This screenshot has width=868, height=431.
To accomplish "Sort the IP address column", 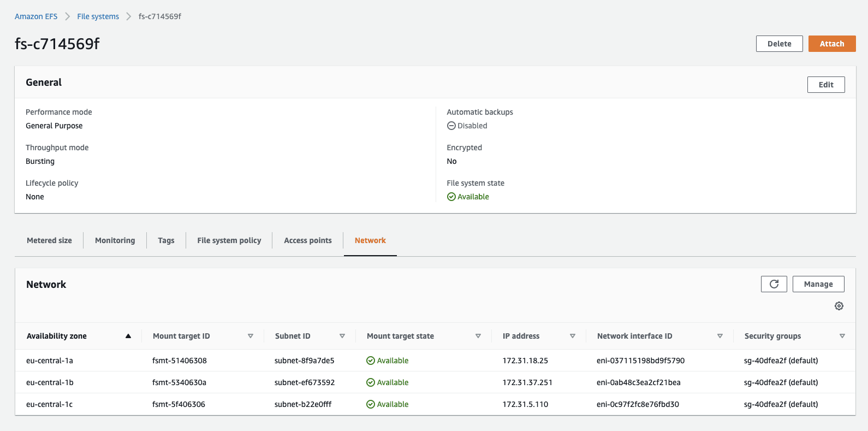I will [573, 336].
